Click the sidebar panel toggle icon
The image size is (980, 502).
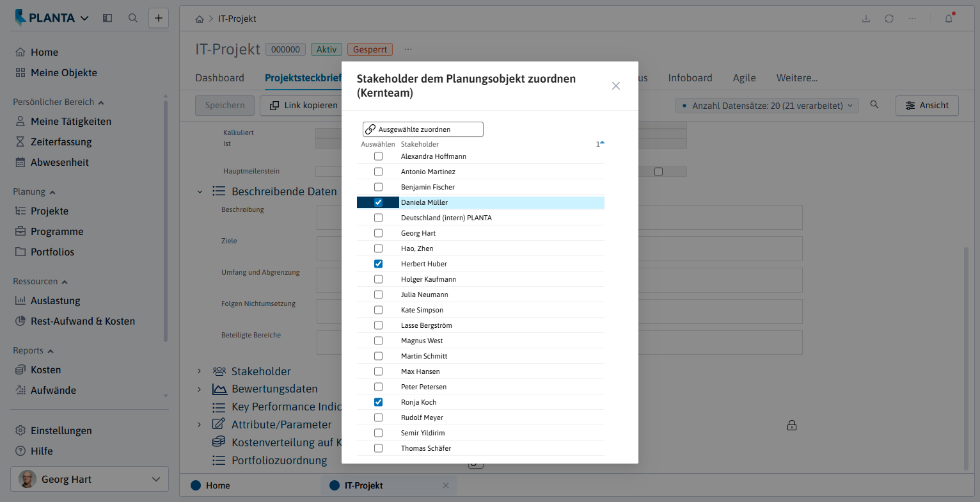click(x=107, y=18)
